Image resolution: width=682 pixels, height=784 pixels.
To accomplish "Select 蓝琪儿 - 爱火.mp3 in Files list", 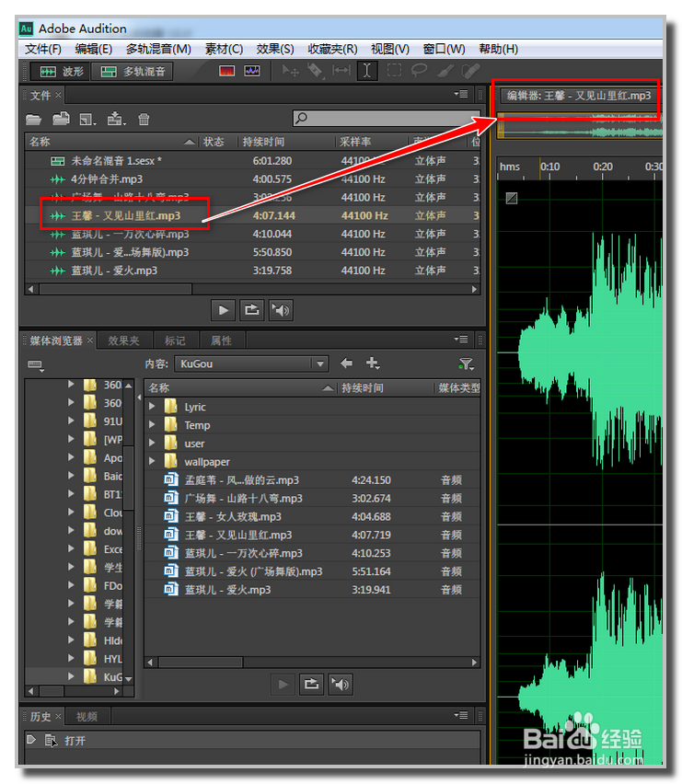I will click(x=252, y=271).
